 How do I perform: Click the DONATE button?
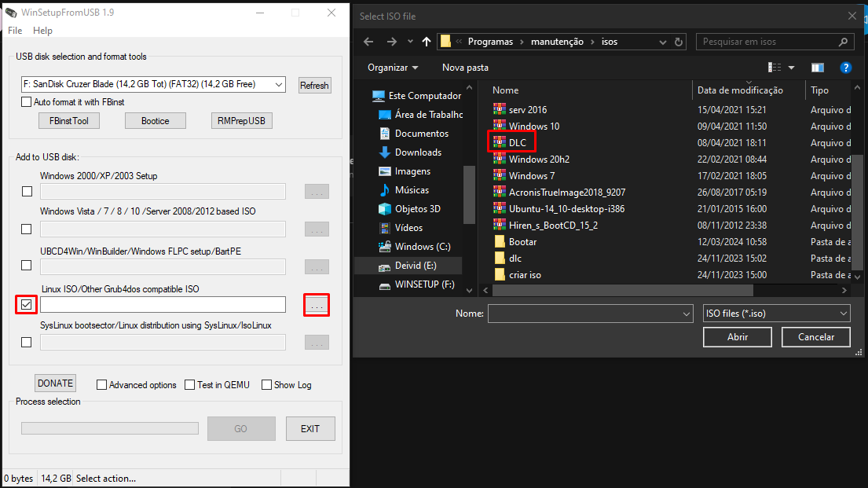point(55,383)
